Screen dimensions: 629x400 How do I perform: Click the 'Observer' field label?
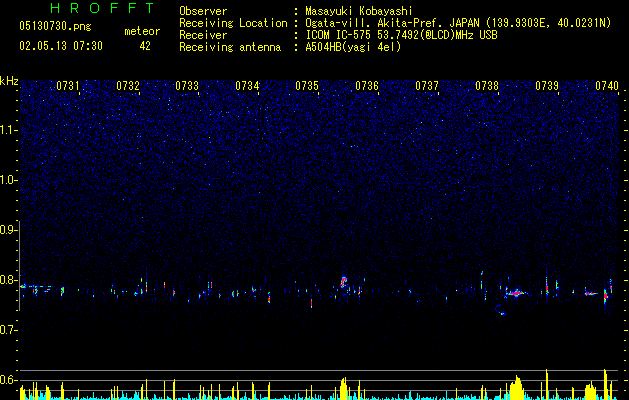coord(203,11)
